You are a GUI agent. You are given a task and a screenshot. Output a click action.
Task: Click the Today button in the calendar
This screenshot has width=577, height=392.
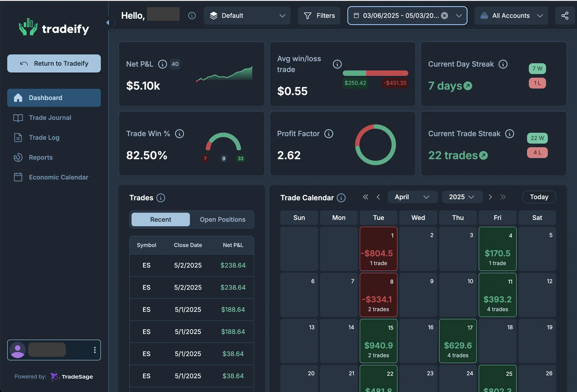coord(539,197)
